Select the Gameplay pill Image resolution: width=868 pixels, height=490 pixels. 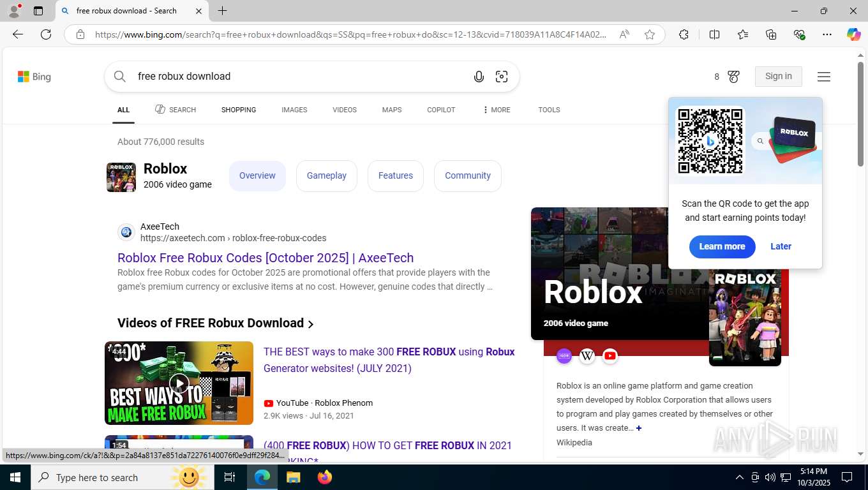[327, 175]
